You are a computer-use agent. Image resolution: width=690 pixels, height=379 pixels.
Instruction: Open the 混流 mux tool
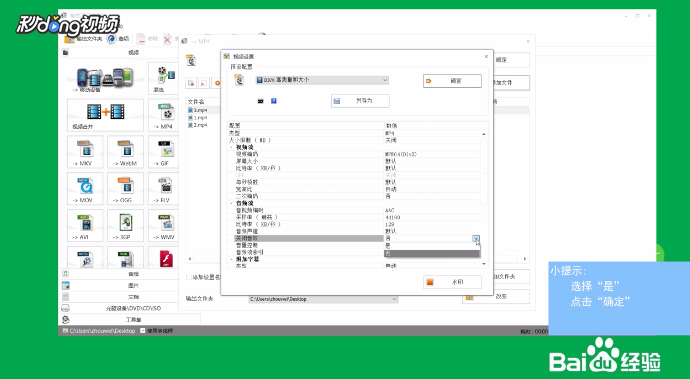(x=163, y=79)
